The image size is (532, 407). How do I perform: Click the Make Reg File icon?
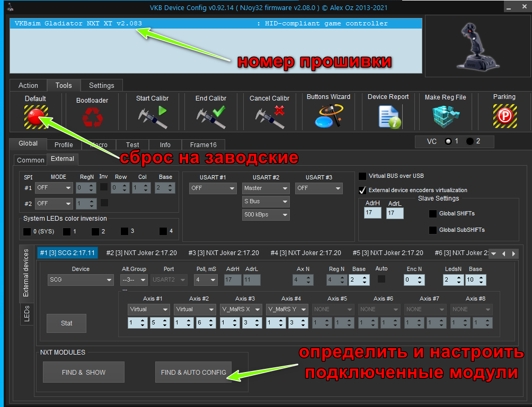tap(446, 116)
